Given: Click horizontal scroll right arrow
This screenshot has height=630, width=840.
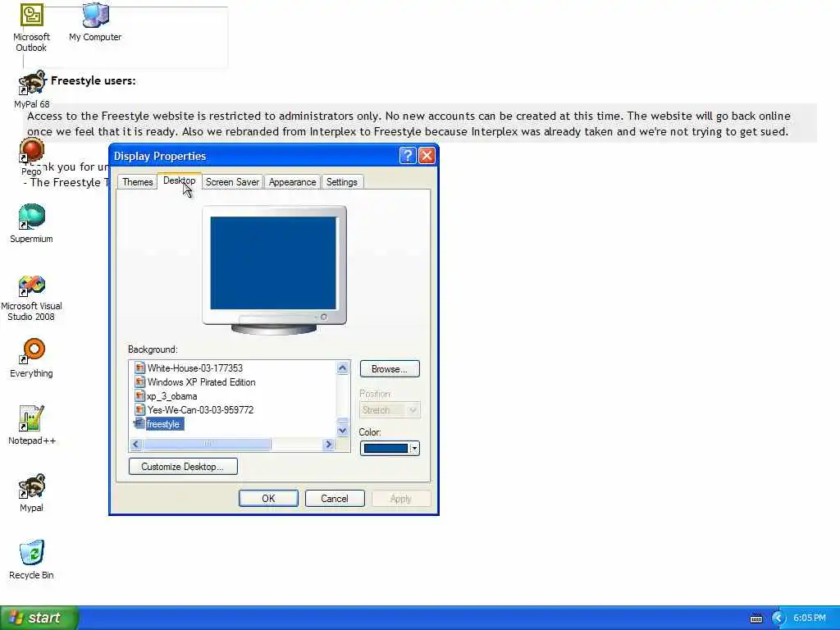Looking at the screenshot, I should pyautogui.click(x=329, y=444).
